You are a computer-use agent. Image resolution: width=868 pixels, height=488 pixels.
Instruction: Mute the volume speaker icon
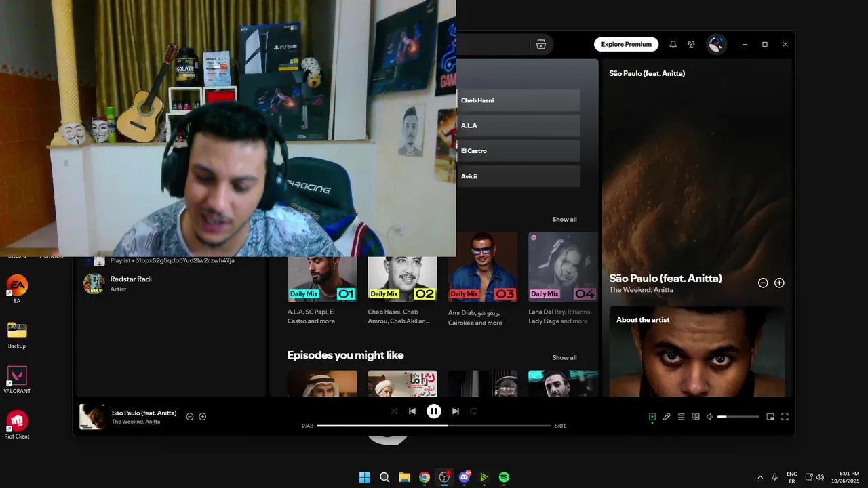click(x=709, y=417)
